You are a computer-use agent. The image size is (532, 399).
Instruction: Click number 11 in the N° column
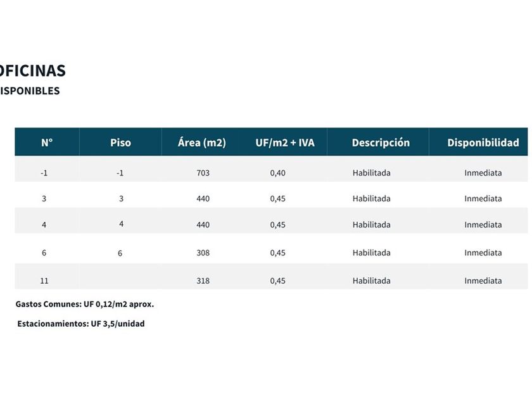pyautogui.click(x=44, y=281)
